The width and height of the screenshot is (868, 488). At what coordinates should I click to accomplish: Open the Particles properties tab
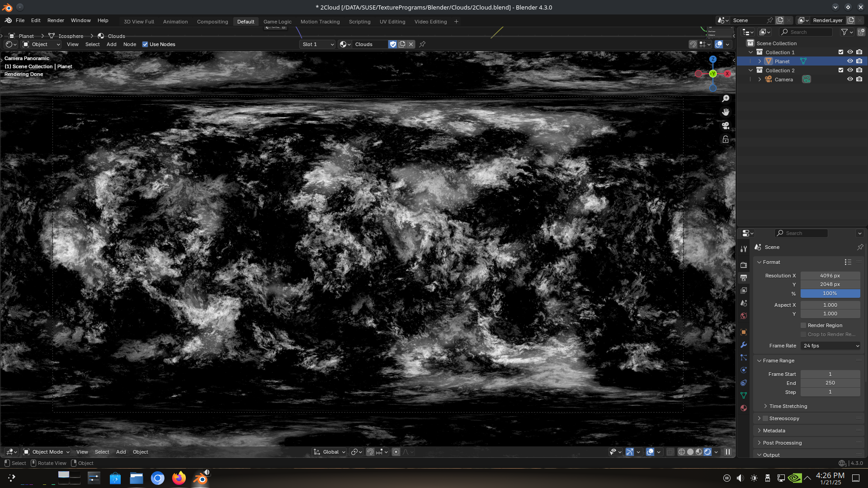744,357
